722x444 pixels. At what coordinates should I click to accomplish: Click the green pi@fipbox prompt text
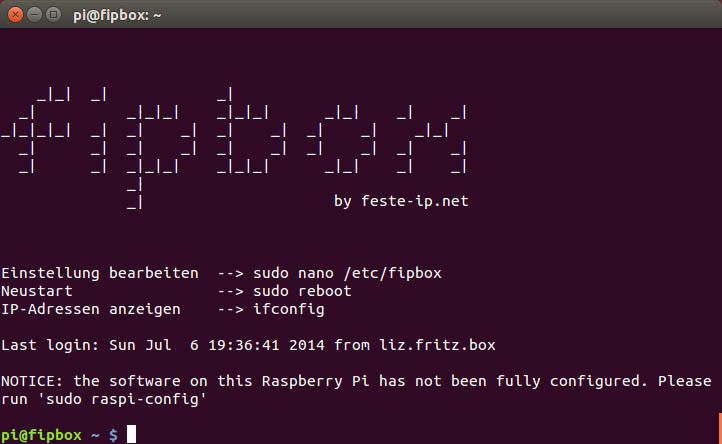(41, 435)
